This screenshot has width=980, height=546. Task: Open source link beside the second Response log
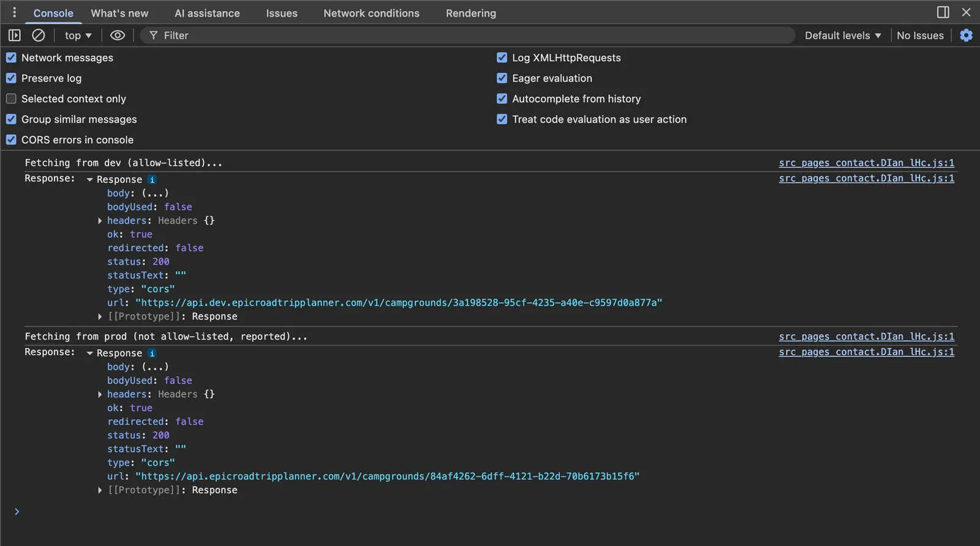click(866, 352)
